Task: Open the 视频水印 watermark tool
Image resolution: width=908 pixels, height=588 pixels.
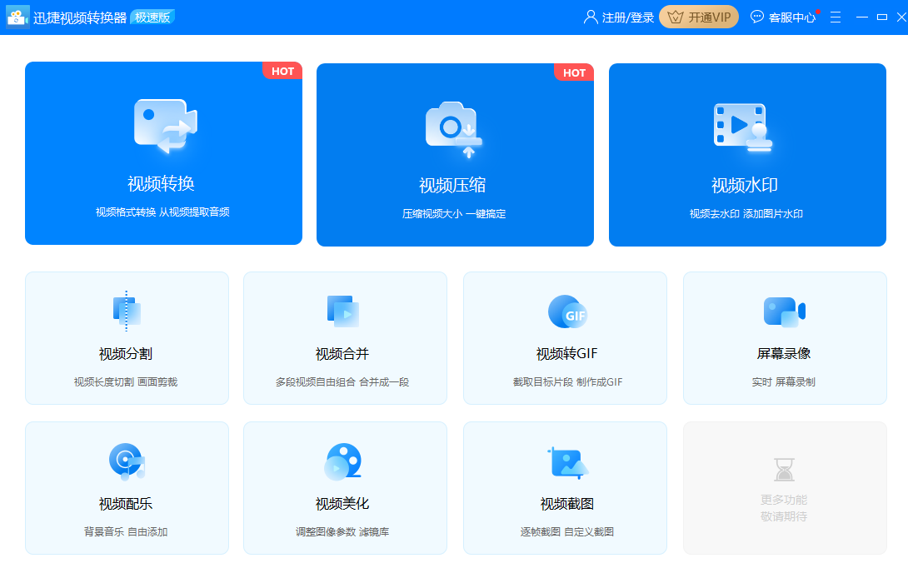Action: pyautogui.click(x=747, y=154)
